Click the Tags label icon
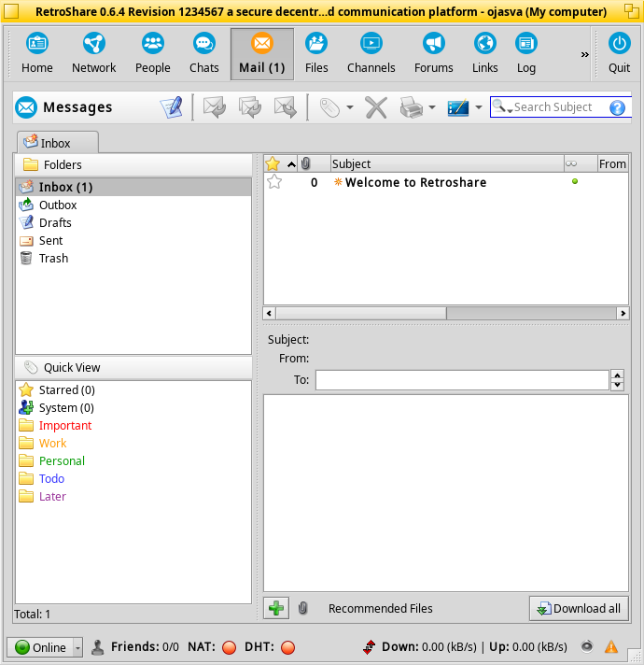Viewport: 644px width, 665px height. (329, 107)
